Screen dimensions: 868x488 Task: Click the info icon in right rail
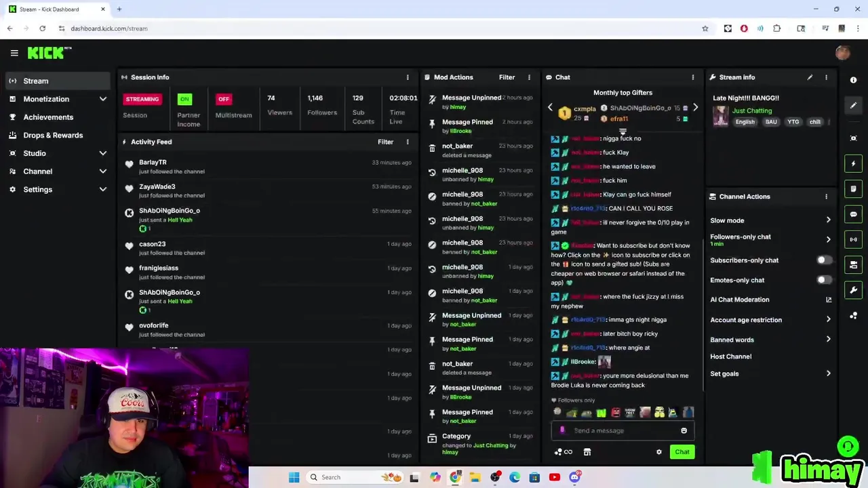pos(853,80)
